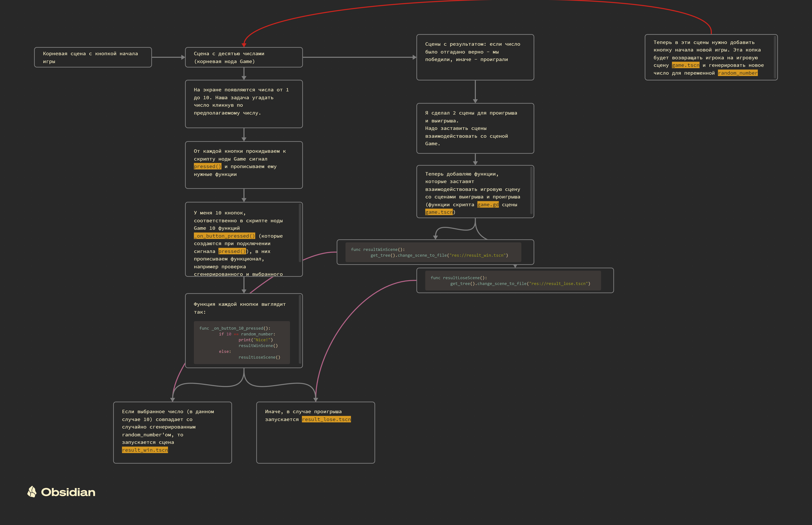Screen dimensions: 812x525
Task: Click the highlighted _on_button_pressed() code span
Action: (x=224, y=236)
